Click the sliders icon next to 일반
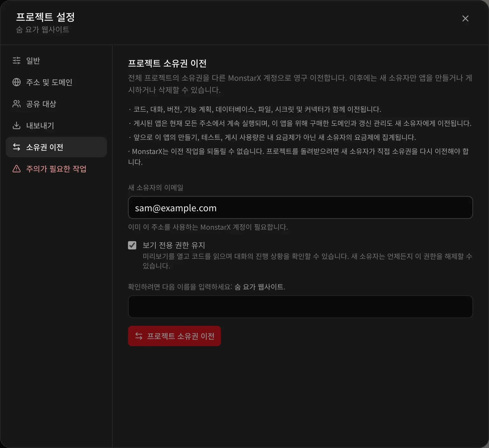The height and width of the screenshot is (448, 489). click(17, 60)
